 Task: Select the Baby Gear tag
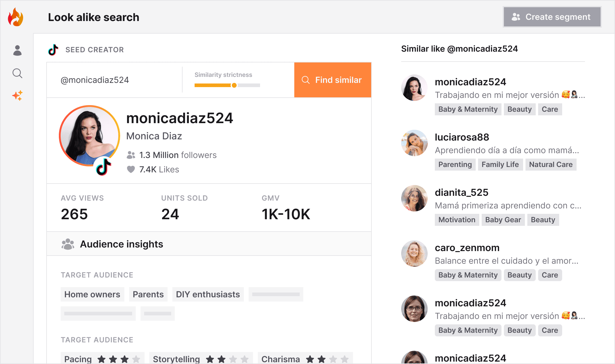(x=503, y=220)
